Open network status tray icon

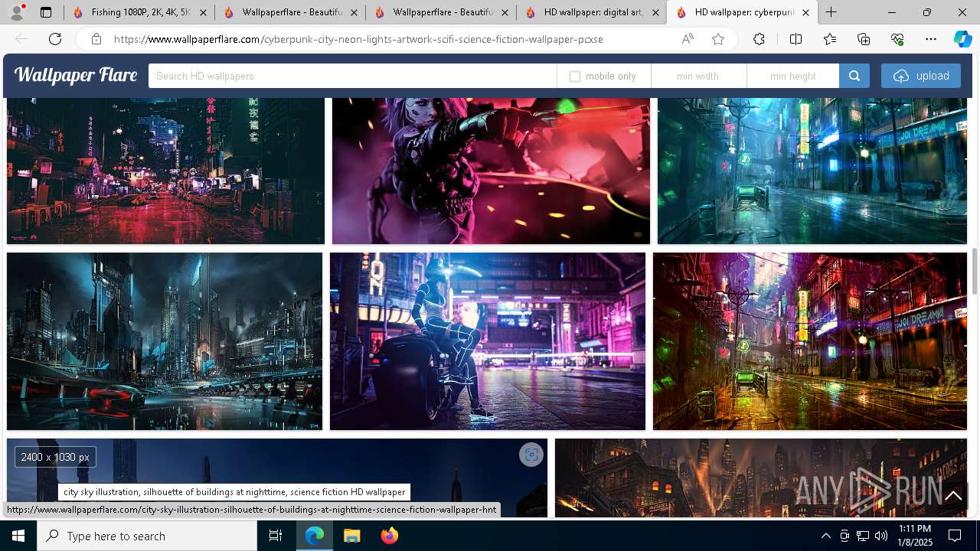(862, 536)
